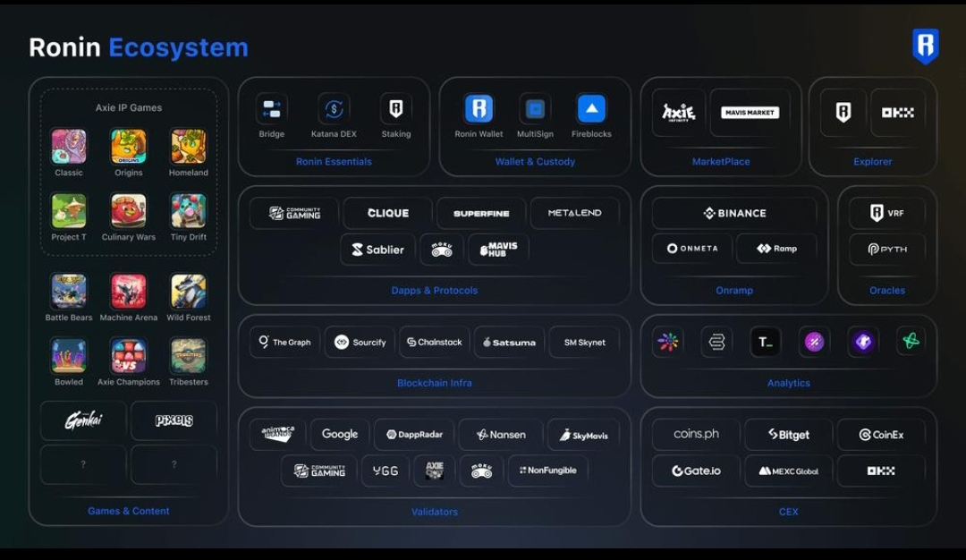Click the Ronin logo in top-right corner

[925, 47]
